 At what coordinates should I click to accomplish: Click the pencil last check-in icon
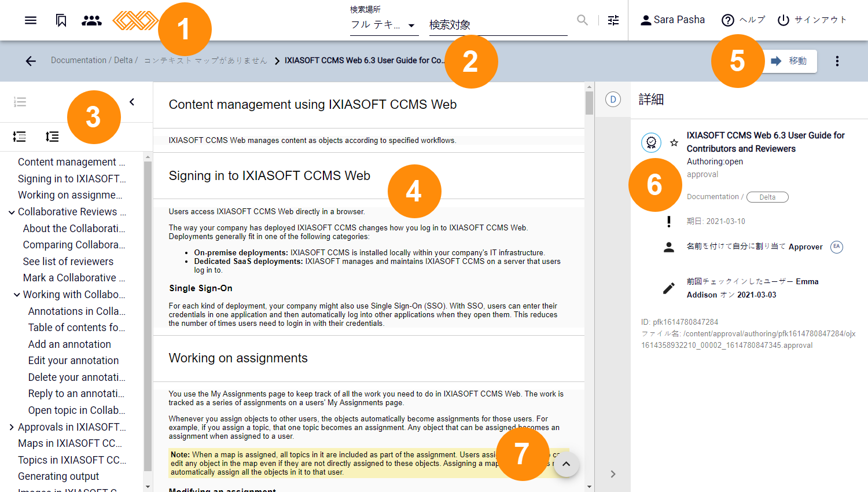(669, 288)
